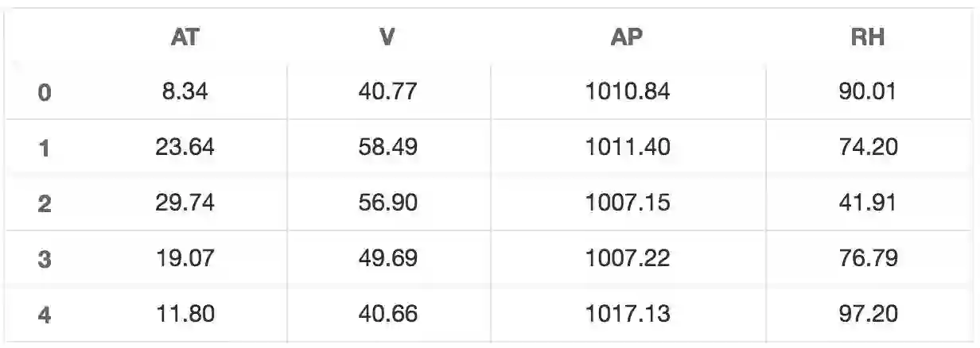Viewport: 980px width, 348px height.
Task: Select row index 2
Action: pyautogui.click(x=45, y=204)
